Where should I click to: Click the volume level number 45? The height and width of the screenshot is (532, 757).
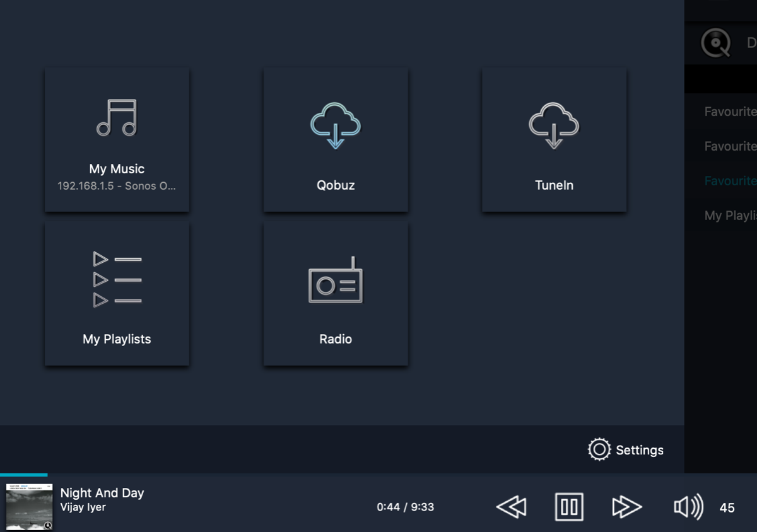click(727, 507)
